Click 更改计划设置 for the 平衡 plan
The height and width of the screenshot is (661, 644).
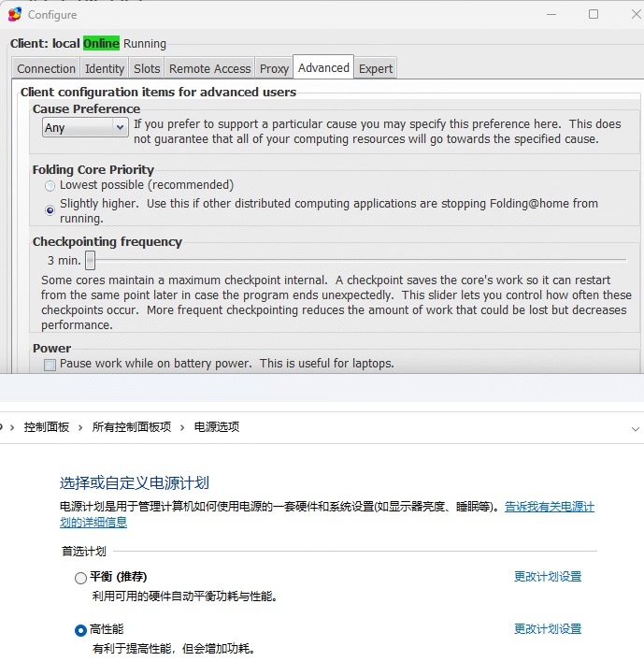click(x=548, y=576)
